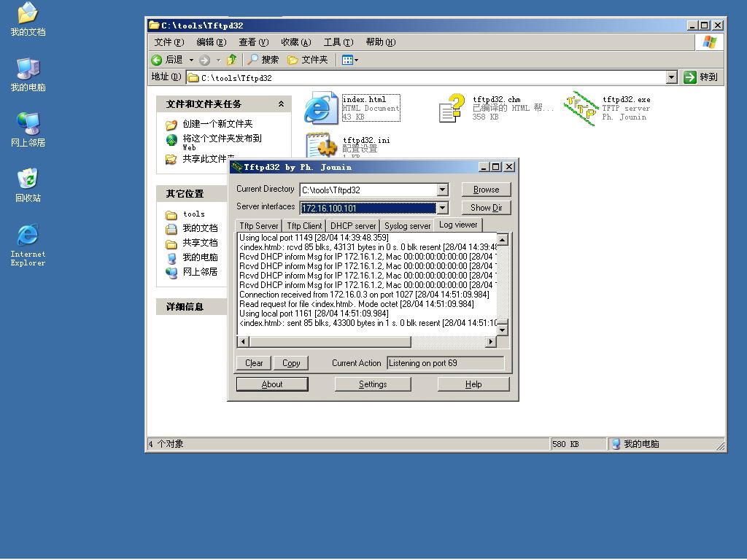Select the tftpd32.exe program icon

click(581, 108)
